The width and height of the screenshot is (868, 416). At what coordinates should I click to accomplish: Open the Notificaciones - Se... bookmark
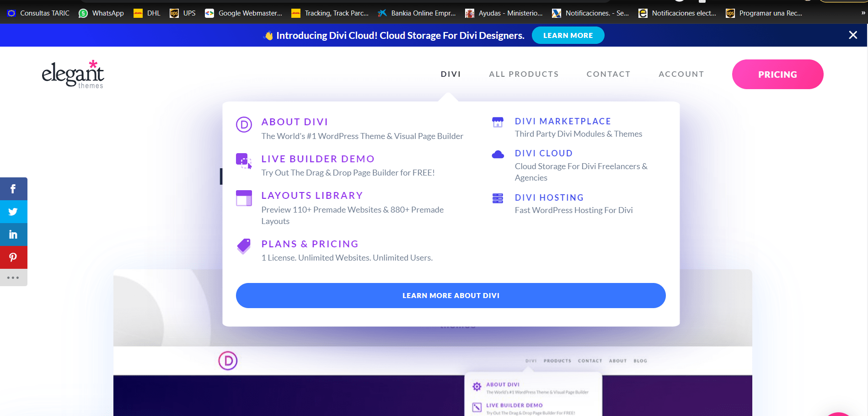(590, 13)
